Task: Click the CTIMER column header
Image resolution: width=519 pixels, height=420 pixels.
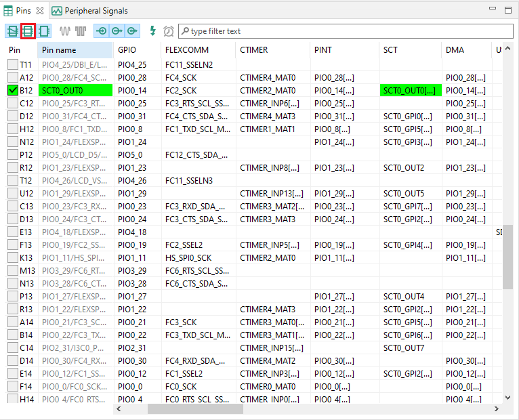Action: (x=254, y=50)
